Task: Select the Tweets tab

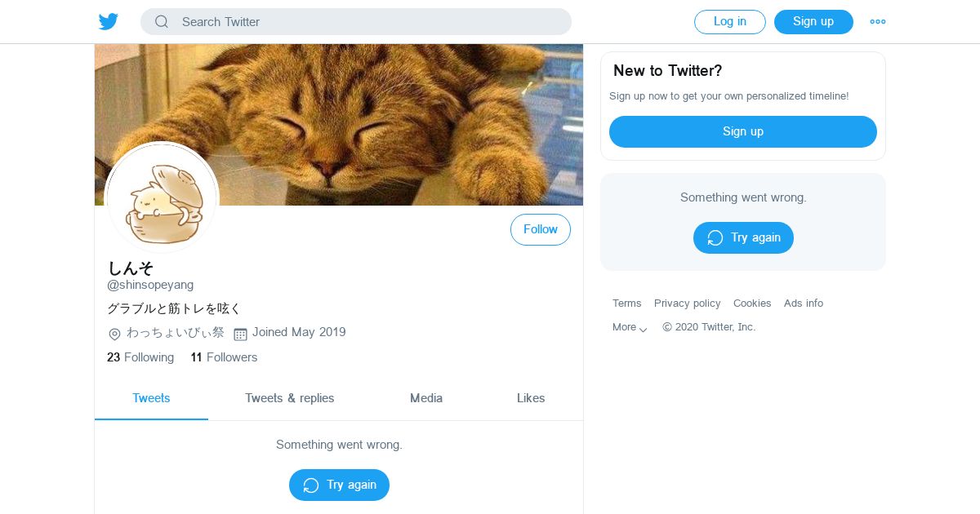Action: (151, 398)
